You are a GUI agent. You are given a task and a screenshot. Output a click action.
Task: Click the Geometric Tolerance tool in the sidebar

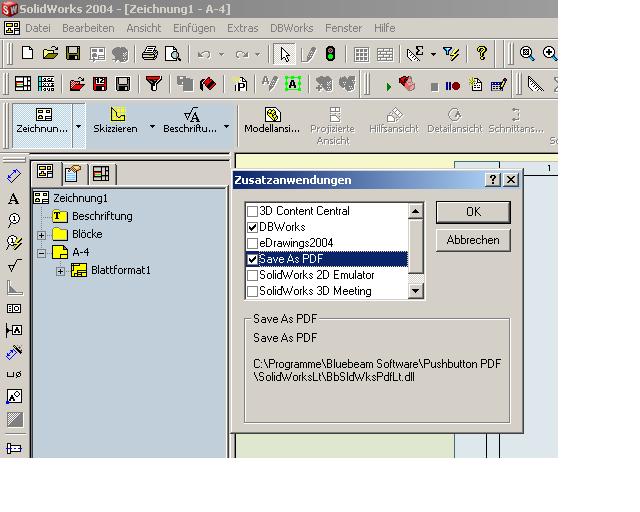tap(14, 308)
